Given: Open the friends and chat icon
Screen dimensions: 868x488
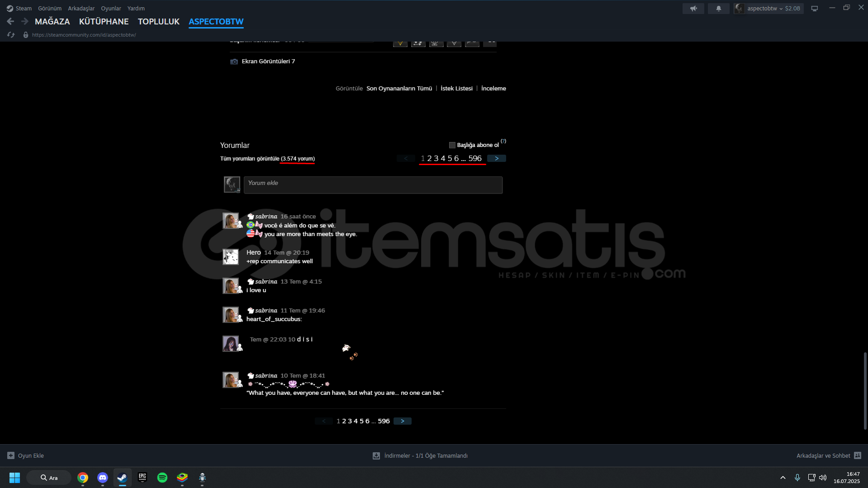Looking at the screenshot, I should point(858,455).
